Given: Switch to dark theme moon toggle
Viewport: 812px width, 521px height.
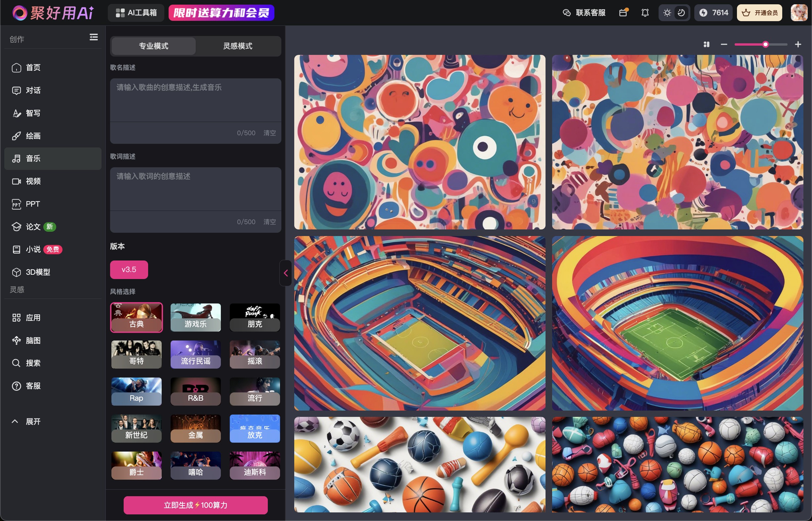Looking at the screenshot, I should click(681, 13).
